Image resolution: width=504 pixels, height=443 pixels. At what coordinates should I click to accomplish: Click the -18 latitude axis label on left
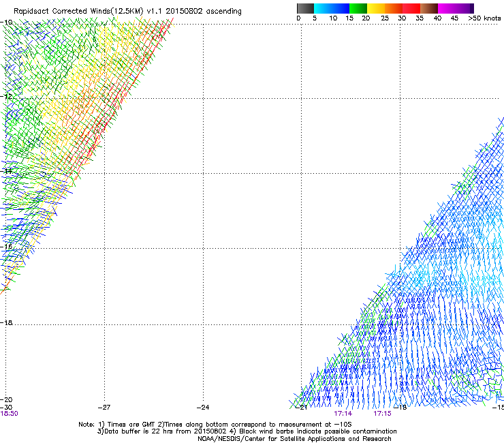(x=6, y=322)
